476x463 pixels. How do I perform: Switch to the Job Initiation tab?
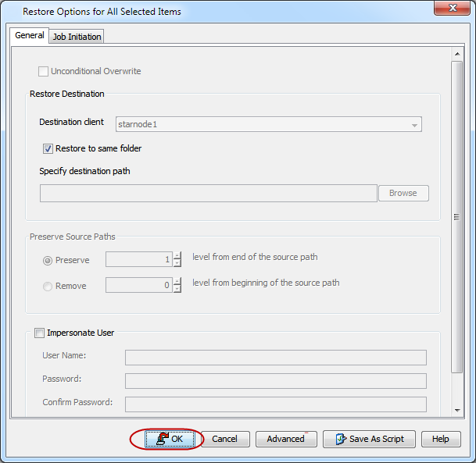click(77, 37)
